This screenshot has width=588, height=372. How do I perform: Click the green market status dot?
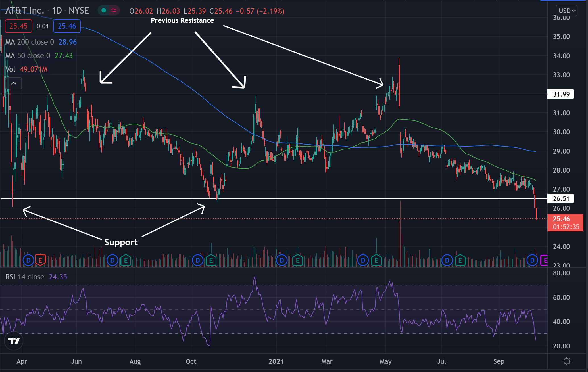click(x=104, y=11)
